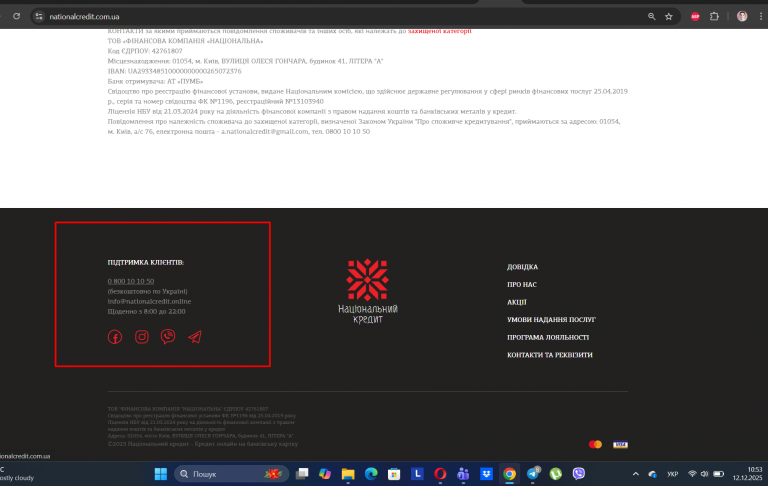Reload the page with the refresh icon
The image size is (768, 486).
click(17, 16)
